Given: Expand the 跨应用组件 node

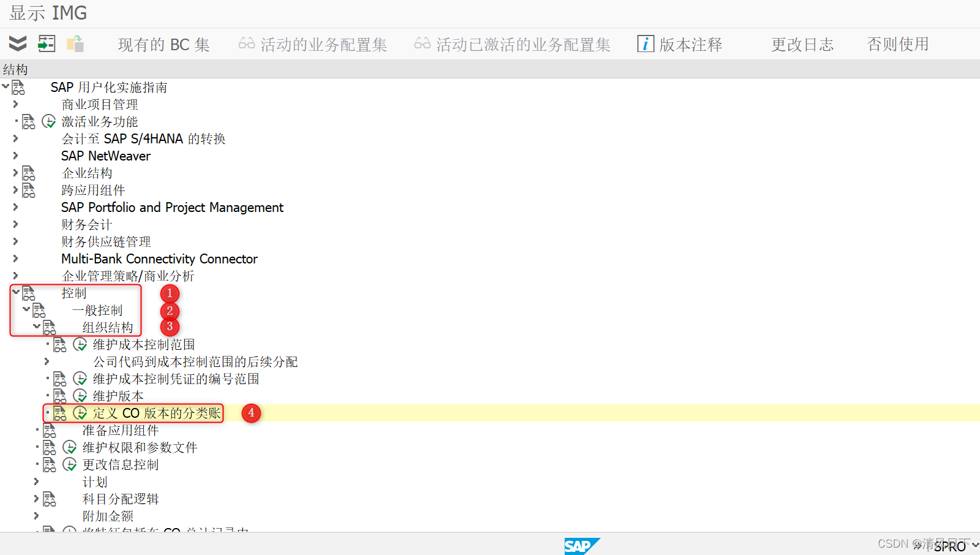Looking at the screenshot, I should point(16,190).
